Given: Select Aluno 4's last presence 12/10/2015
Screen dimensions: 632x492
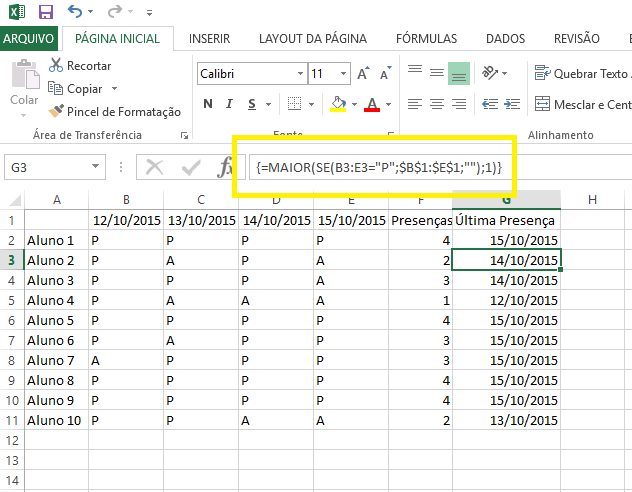Looking at the screenshot, I should (x=506, y=300).
